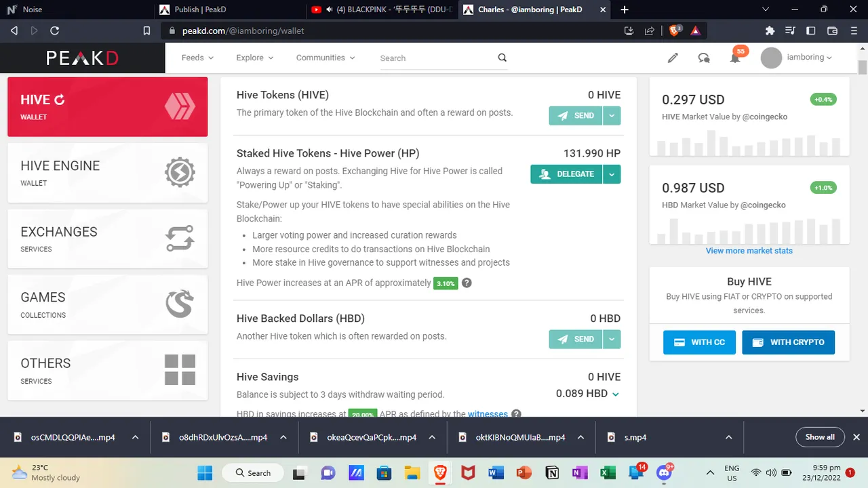Bookmark this page icon
This screenshot has width=868, height=488.
coord(146,30)
